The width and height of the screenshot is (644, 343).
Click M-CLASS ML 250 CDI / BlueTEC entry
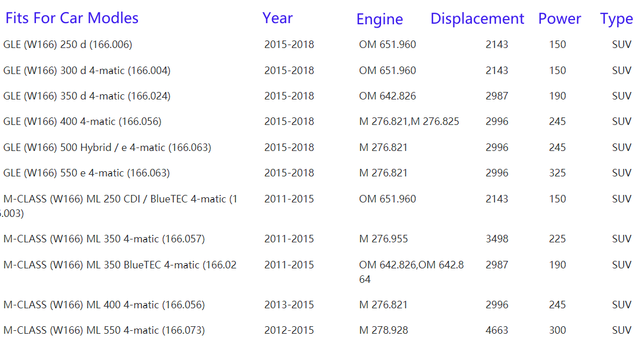(x=120, y=199)
